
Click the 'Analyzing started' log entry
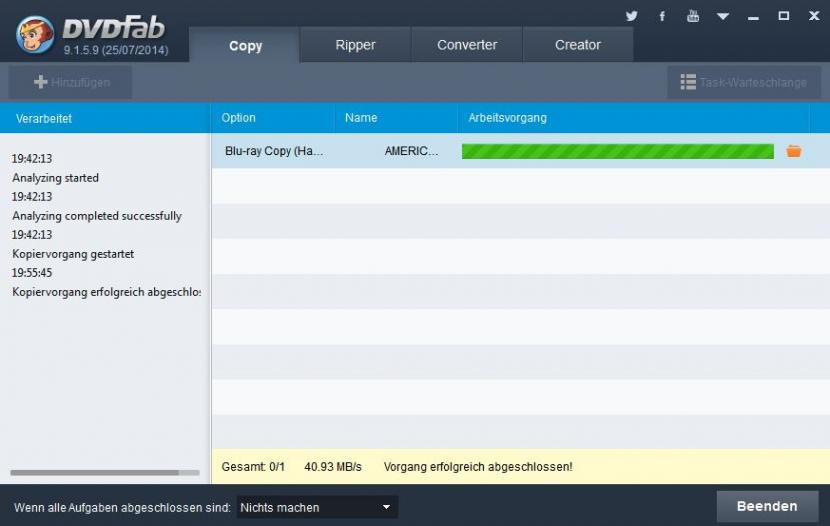coord(56,178)
